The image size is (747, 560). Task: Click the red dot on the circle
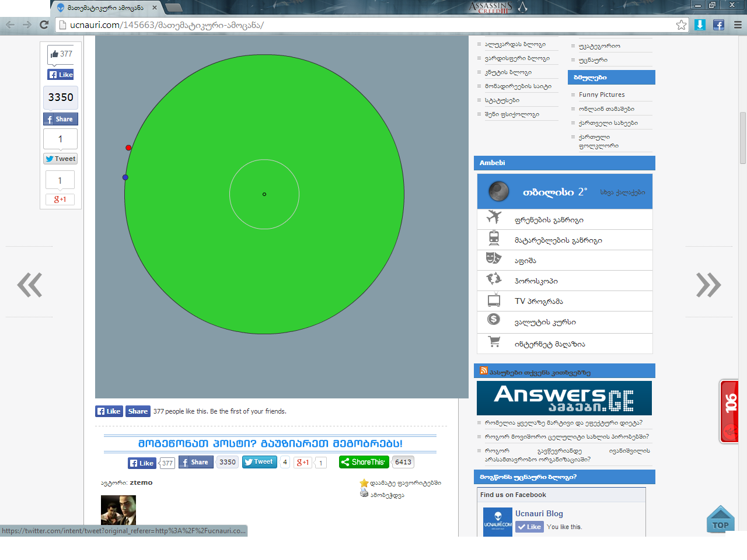(x=128, y=148)
